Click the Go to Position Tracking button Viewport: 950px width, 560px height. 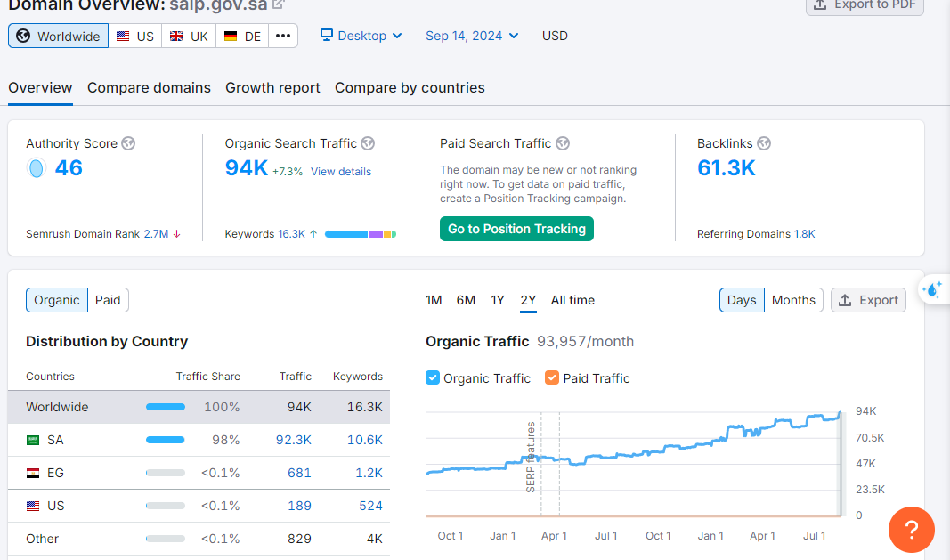coord(516,229)
